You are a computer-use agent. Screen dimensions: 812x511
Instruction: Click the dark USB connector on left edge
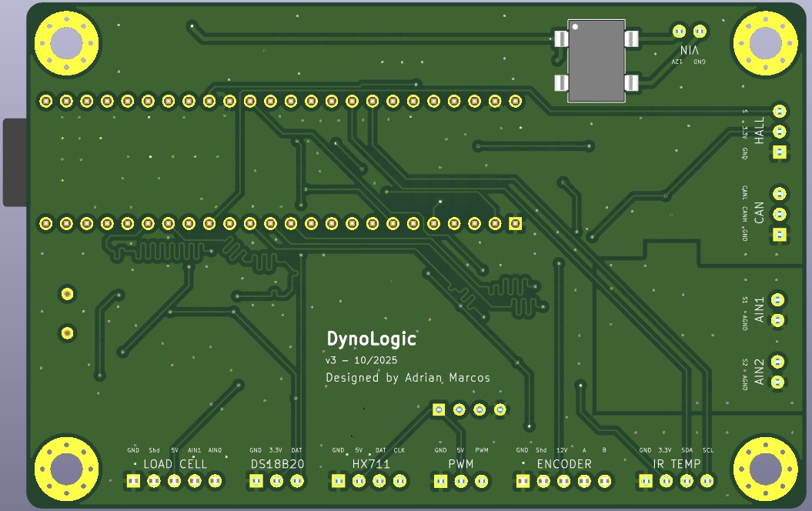tap(14, 162)
